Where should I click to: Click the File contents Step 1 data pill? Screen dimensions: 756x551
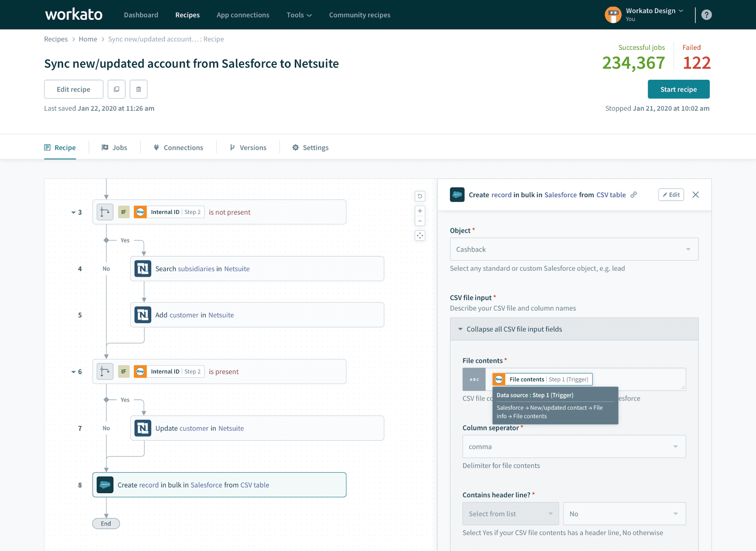tap(542, 379)
